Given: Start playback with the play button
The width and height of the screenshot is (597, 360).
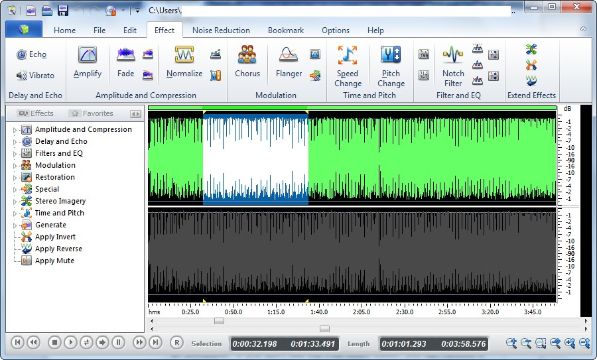Looking at the screenshot, I should tap(70, 342).
